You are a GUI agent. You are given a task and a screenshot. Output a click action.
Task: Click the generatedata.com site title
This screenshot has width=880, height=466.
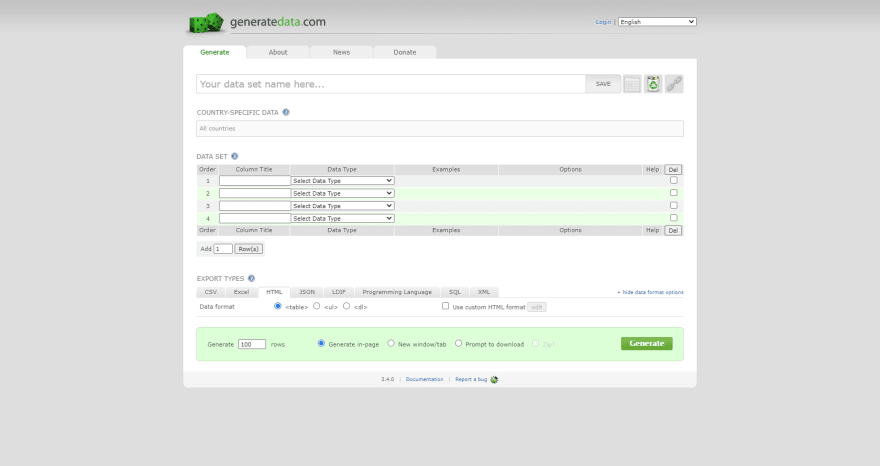pyautogui.click(x=278, y=22)
